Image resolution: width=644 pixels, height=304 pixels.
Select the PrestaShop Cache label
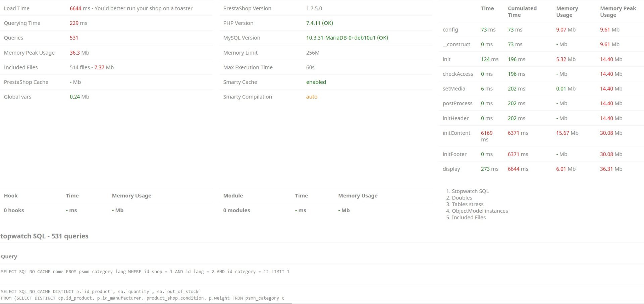26,82
